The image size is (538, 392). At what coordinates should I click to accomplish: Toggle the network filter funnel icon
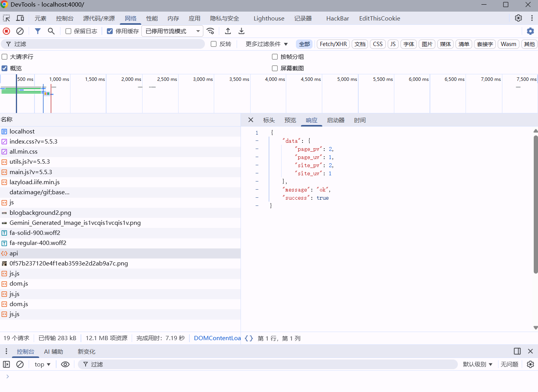pyautogui.click(x=38, y=31)
